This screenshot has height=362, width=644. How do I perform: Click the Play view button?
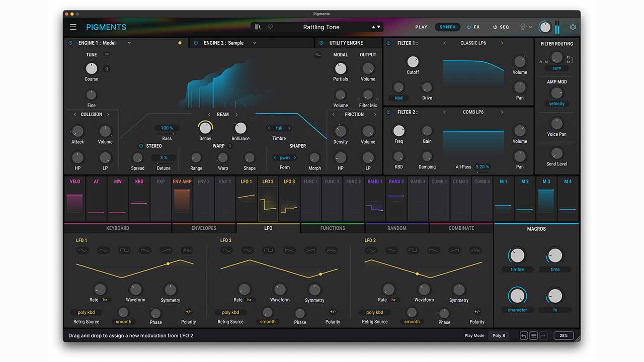421,27
